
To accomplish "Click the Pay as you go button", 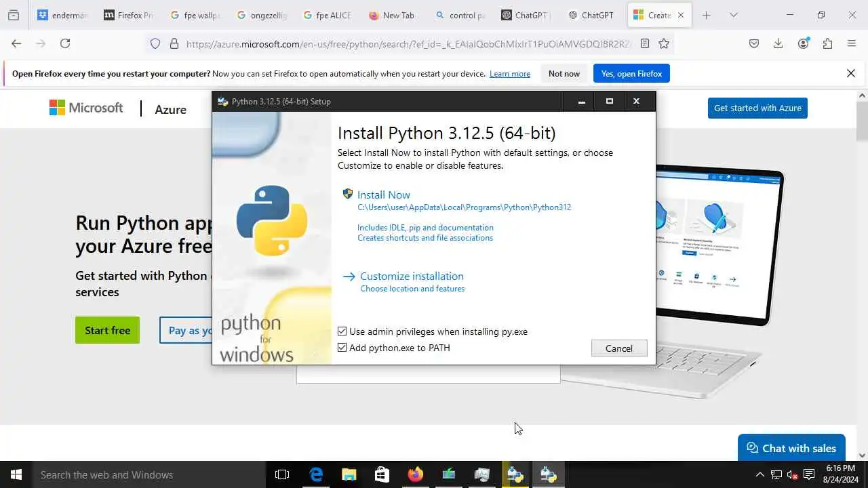I will [186, 330].
